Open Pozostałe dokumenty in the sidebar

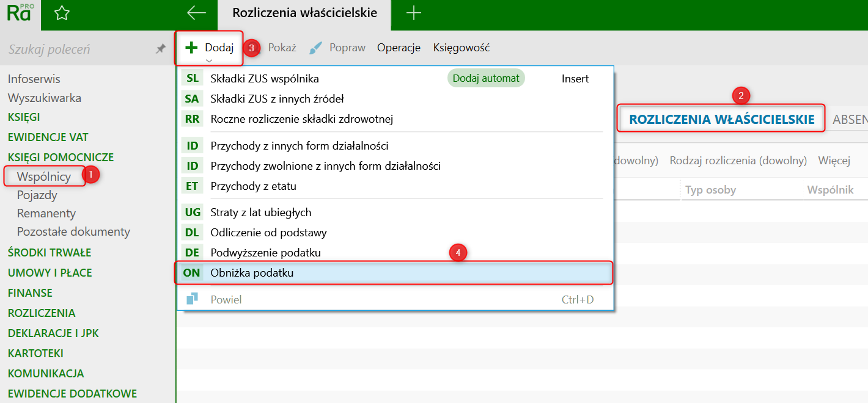click(x=73, y=231)
